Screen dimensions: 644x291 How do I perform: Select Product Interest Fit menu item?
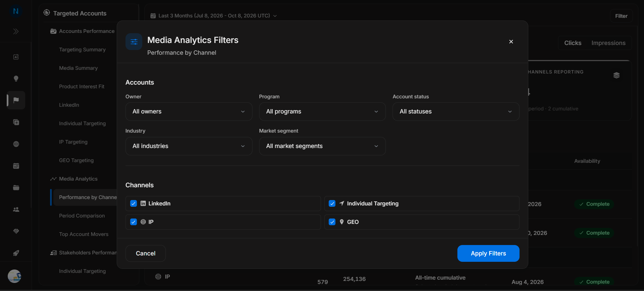(x=82, y=87)
